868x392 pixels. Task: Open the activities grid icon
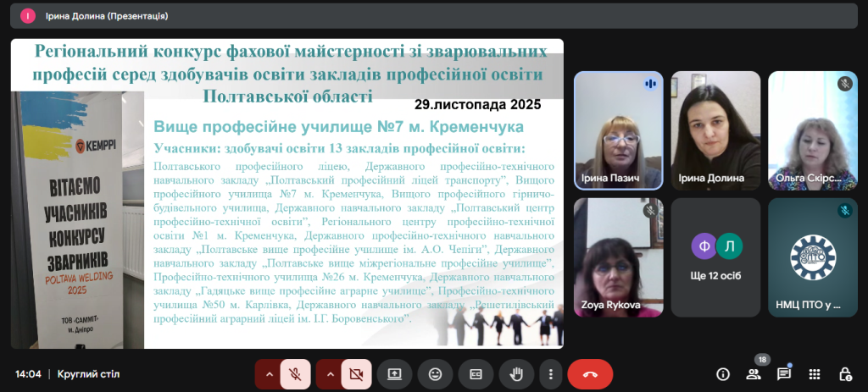(x=814, y=373)
